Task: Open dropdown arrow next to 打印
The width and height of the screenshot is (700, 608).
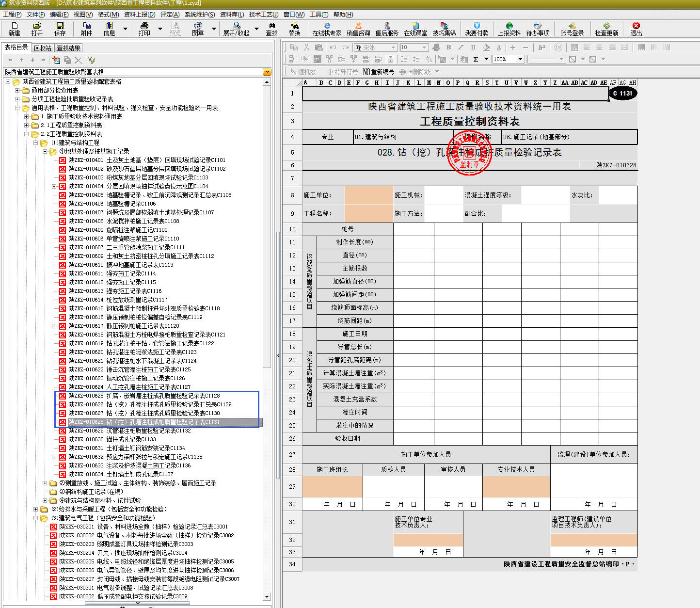Action: pyautogui.click(x=160, y=29)
